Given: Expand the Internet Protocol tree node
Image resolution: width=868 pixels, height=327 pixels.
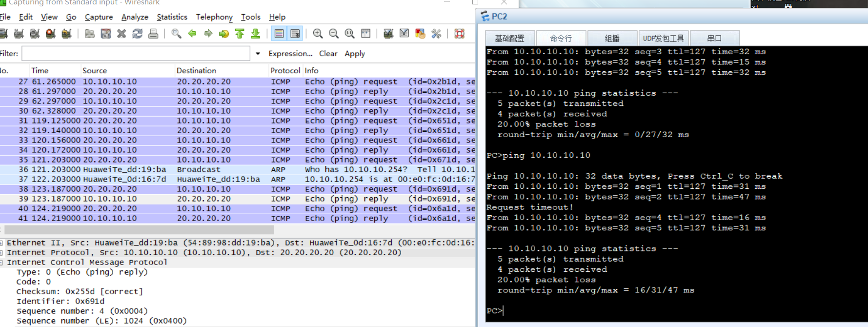Looking at the screenshot, I should (1, 252).
